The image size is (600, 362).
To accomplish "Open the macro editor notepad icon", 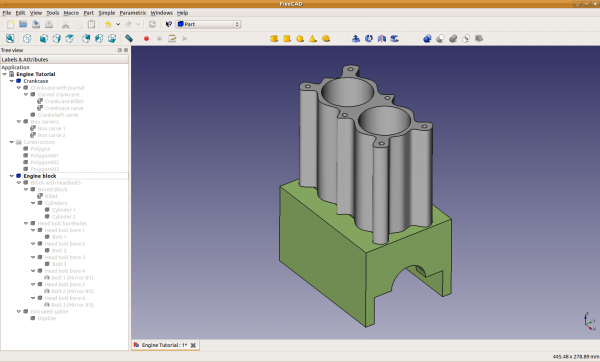I will 172,38.
